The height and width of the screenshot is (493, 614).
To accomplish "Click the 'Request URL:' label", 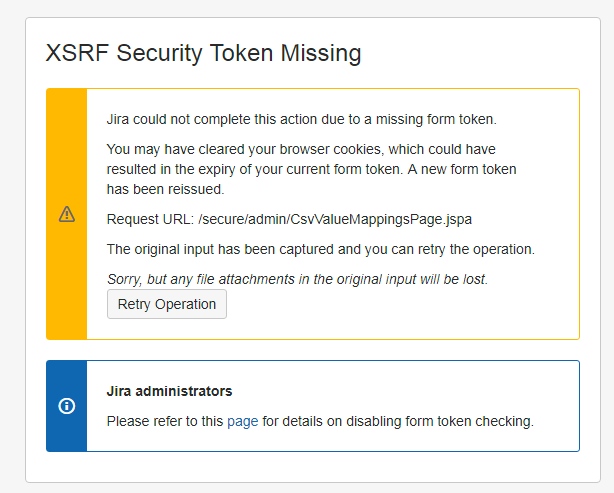I will (150, 219).
